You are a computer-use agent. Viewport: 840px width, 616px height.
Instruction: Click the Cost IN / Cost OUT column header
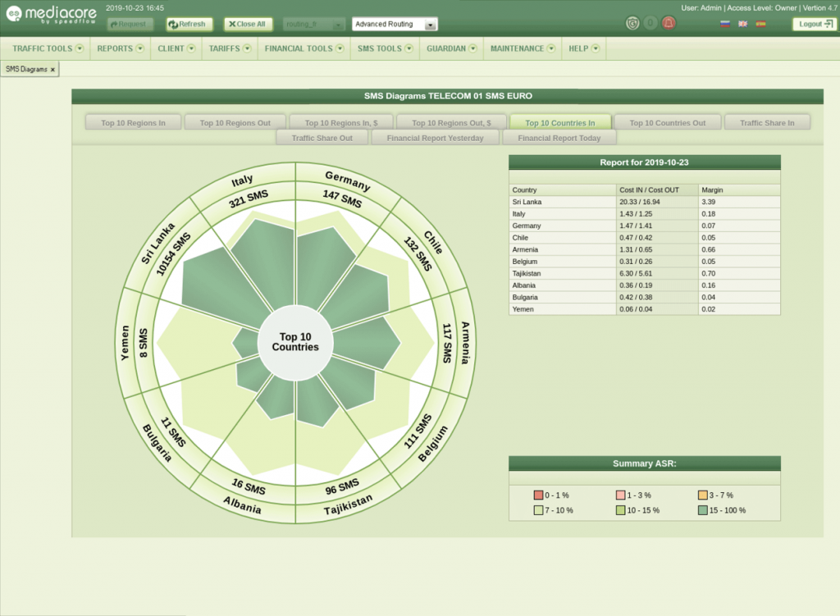pos(657,189)
